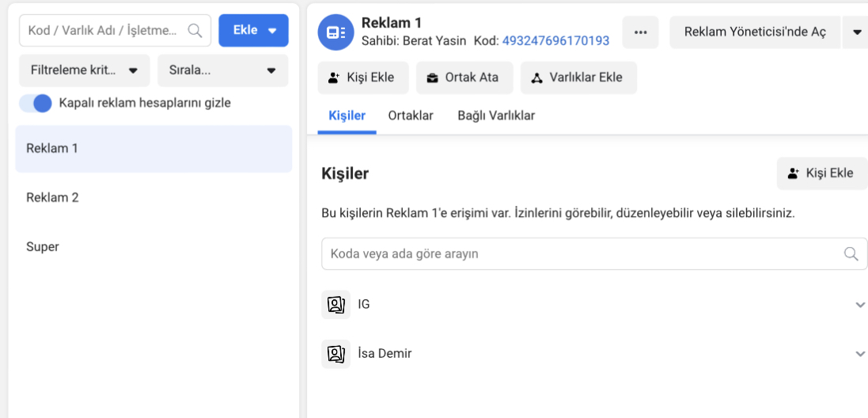Switch to the Ortaklar tab
This screenshot has width=868, height=418.
411,116
